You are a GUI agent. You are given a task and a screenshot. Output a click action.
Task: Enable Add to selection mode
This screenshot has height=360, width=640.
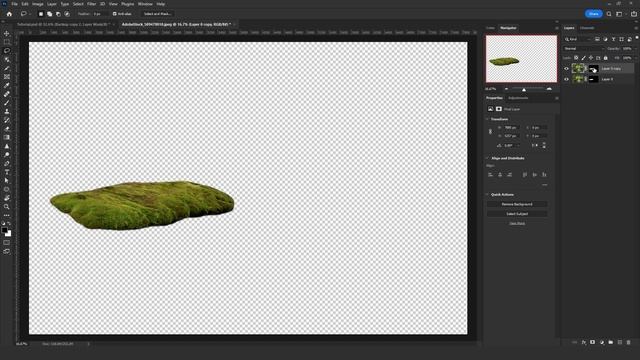pos(49,14)
